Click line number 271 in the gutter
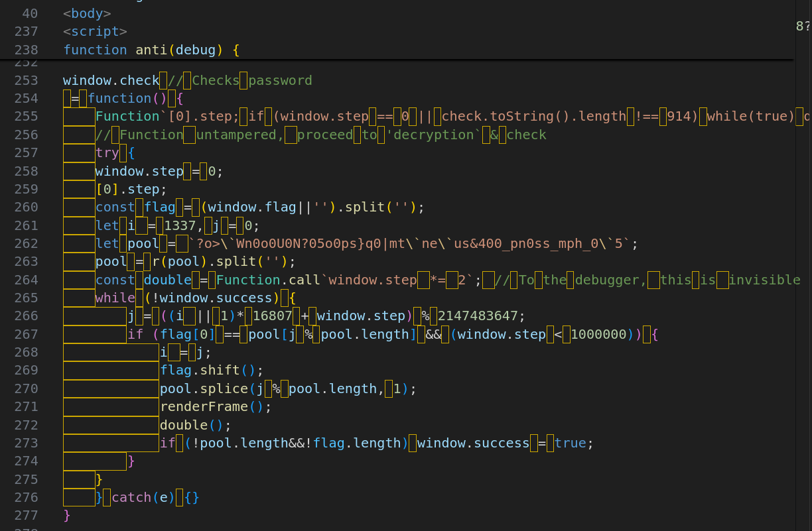This screenshot has height=531, width=812. [x=27, y=406]
